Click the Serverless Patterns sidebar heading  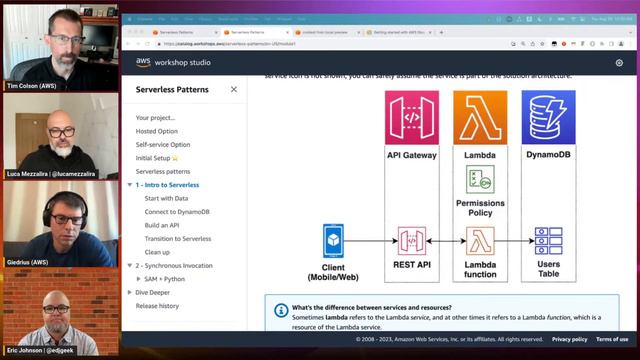172,89
